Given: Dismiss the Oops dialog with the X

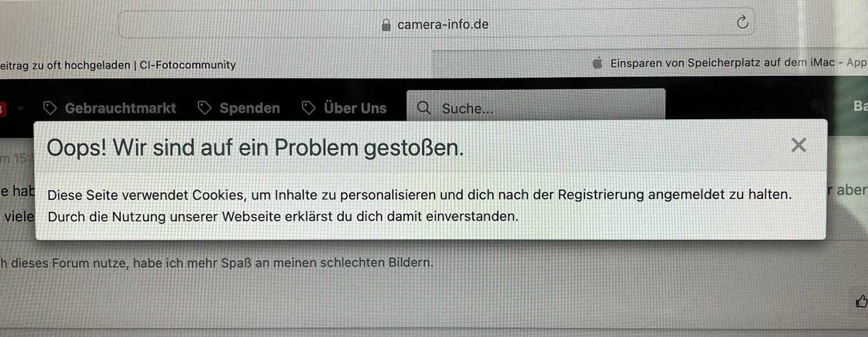Looking at the screenshot, I should (799, 145).
